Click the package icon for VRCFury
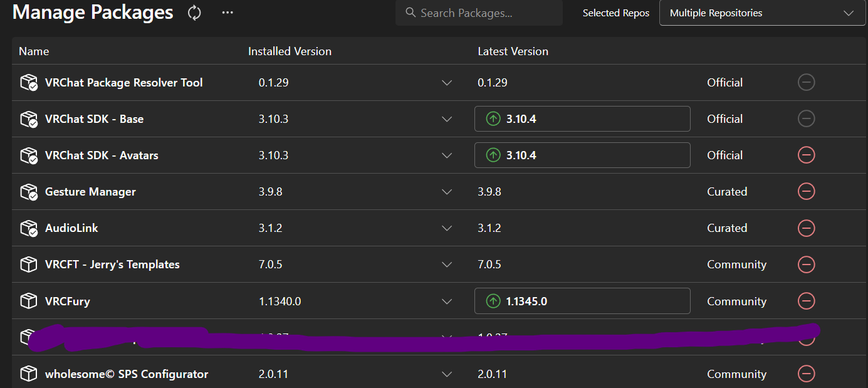Image resolution: width=868 pixels, height=388 pixels. [29, 301]
